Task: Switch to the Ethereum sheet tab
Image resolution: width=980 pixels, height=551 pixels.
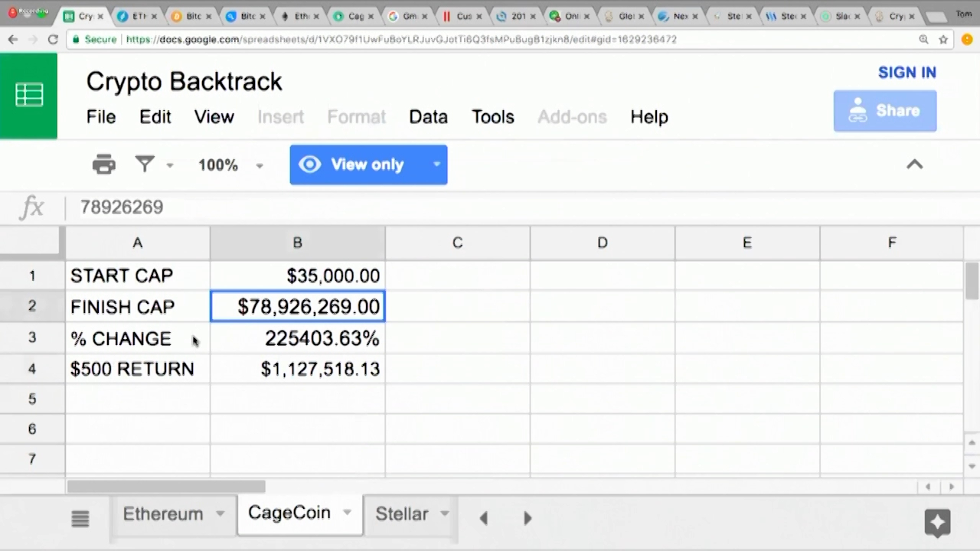Action: (x=163, y=514)
